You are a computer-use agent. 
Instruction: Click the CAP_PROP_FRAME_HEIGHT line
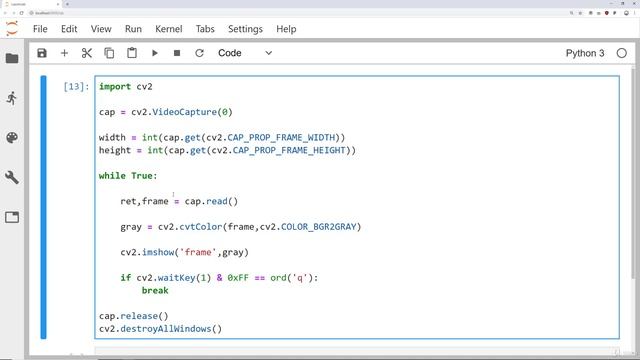click(x=227, y=150)
